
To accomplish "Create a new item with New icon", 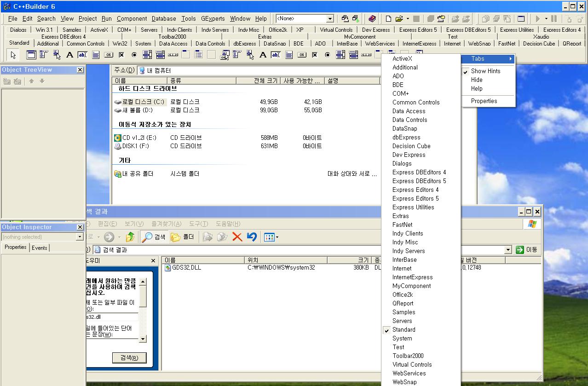I will coord(388,19).
